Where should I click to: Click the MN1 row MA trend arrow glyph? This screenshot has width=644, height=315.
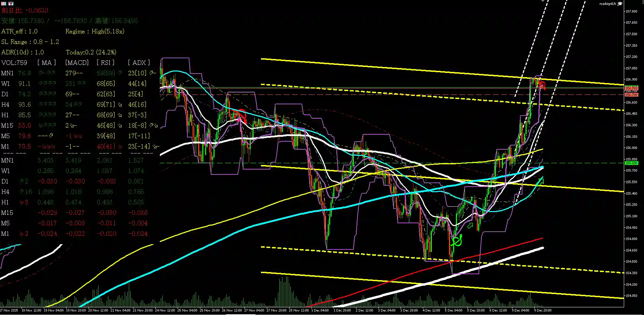coord(47,73)
